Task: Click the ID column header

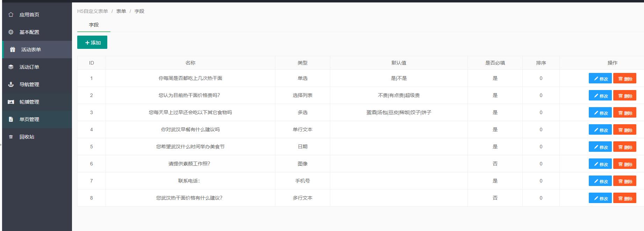Action: coord(92,63)
